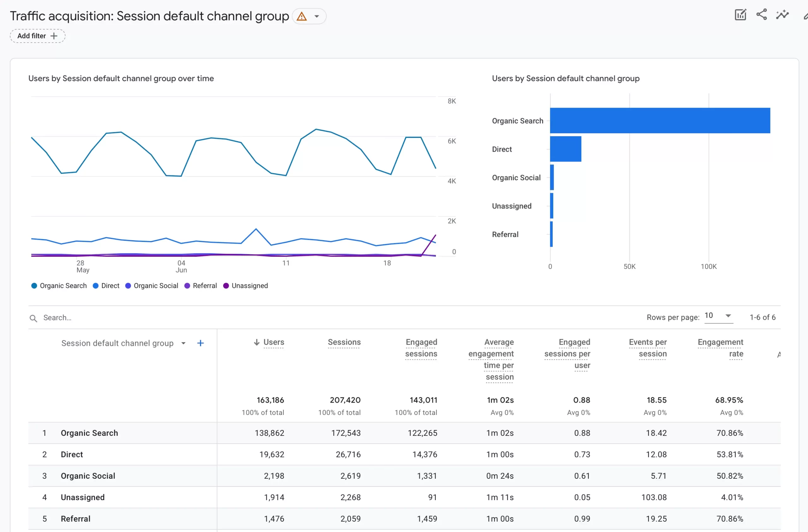
Task: Open the insights sparkline icon
Action: (782, 15)
